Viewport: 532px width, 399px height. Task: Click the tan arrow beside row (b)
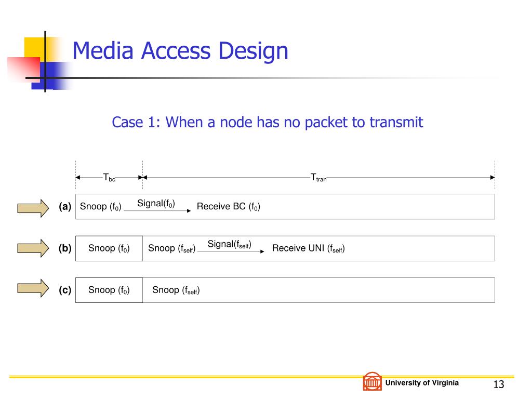pyautogui.click(x=33, y=248)
